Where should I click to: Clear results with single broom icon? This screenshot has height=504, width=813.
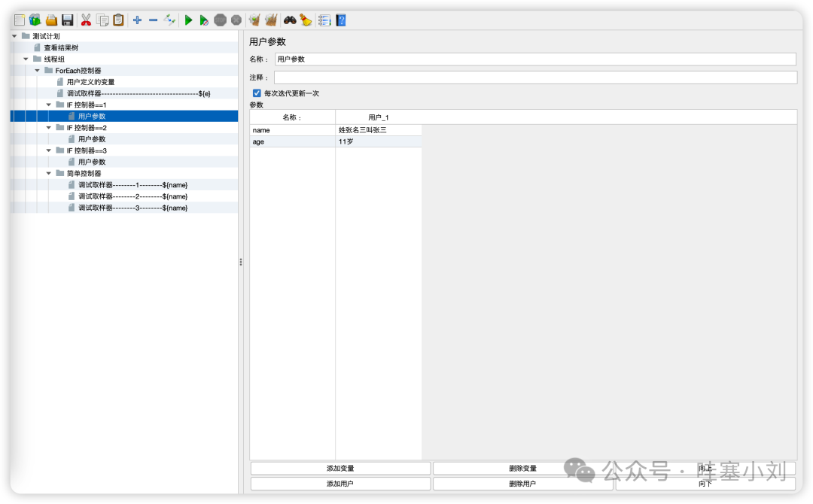coord(254,20)
